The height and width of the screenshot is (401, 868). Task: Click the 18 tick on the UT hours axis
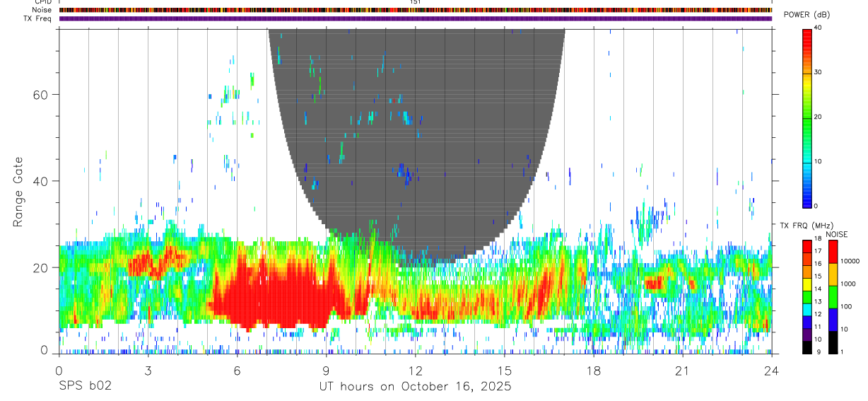[594, 370]
